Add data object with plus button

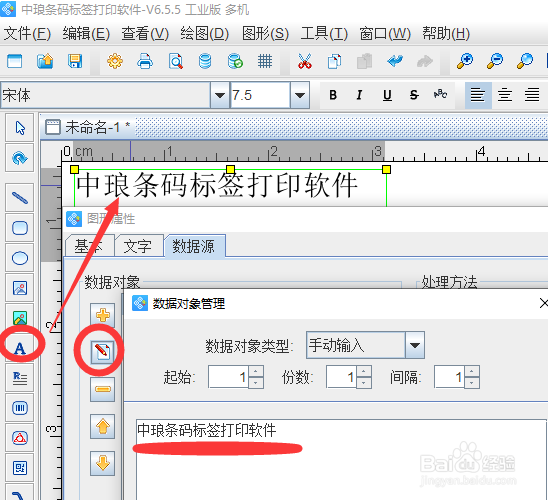click(x=102, y=316)
